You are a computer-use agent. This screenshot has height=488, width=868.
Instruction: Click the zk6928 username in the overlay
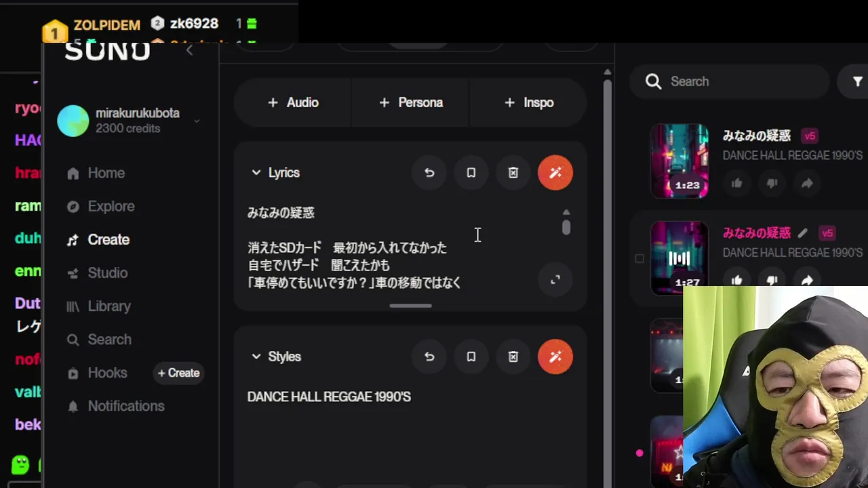click(x=194, y=24)
